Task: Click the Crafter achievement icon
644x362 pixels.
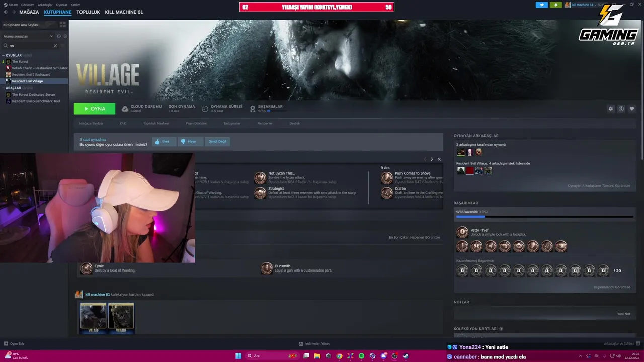Action: (387, 193)
